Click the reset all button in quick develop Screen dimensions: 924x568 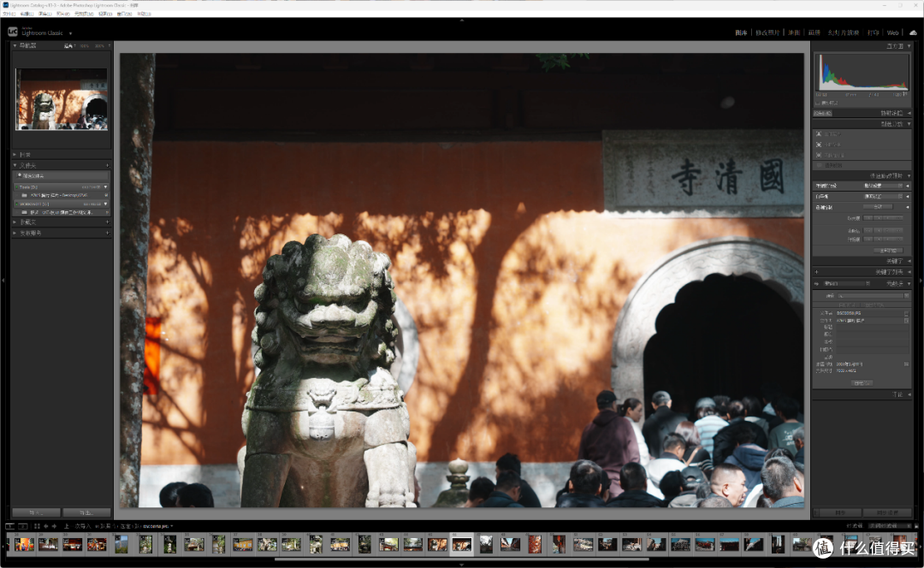click(x=888, y=251)
